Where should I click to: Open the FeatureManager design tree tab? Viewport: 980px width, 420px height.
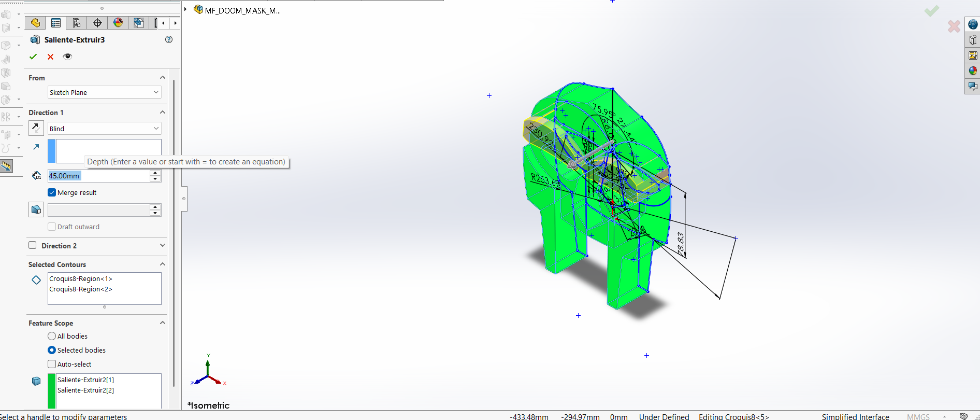coord(35,23)
